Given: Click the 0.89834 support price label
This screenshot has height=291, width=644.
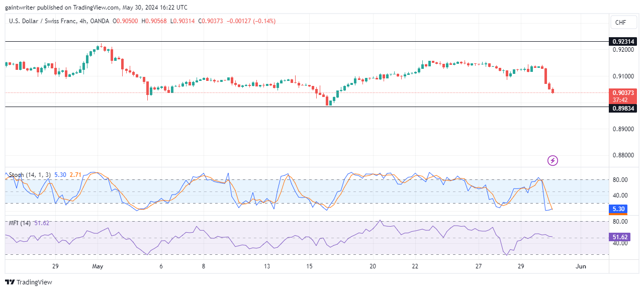Looking at the screenshot, I should [x=623, y=108].
